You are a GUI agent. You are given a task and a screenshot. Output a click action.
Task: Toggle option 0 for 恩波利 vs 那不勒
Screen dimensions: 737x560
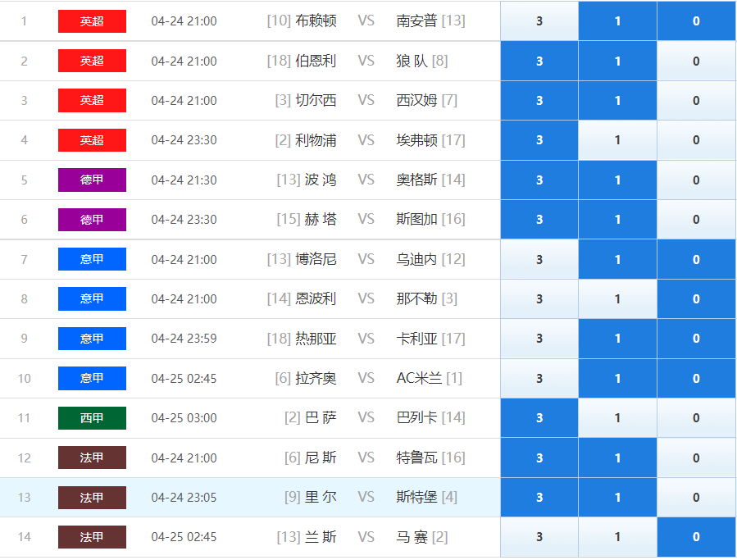(696, 299)
